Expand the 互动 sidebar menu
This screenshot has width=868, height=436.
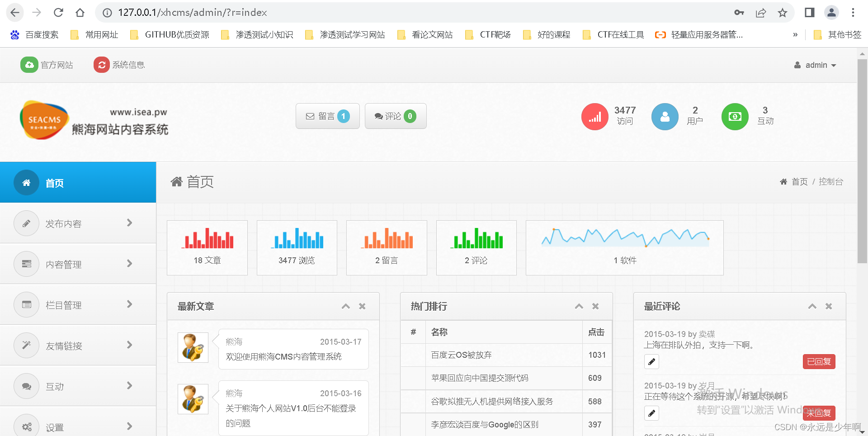78,386
